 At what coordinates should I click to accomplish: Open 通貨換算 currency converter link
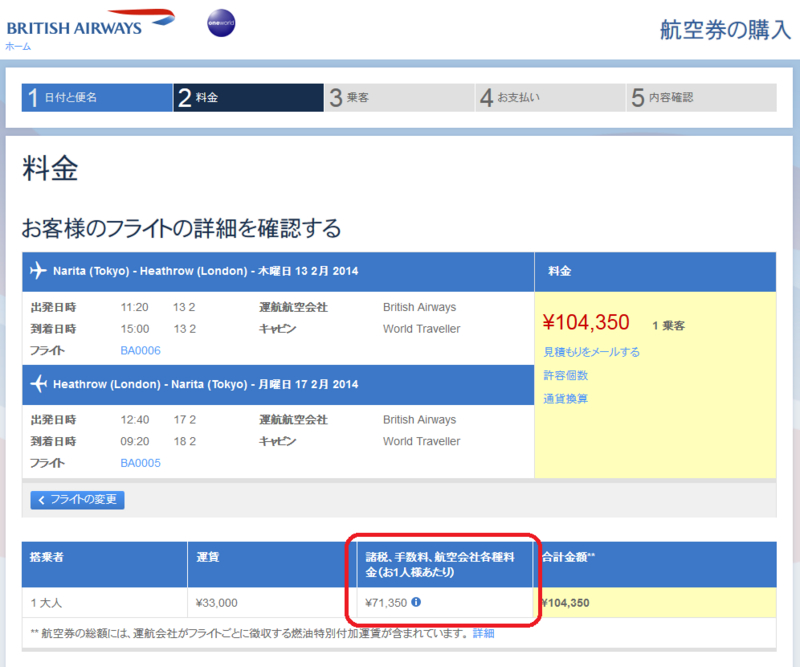click(x=565, y=399)
